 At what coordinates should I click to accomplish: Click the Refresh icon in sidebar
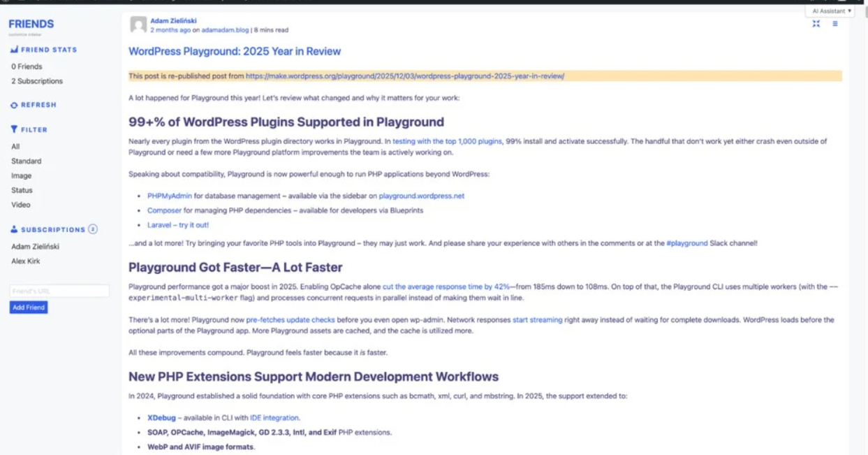[14, 105]
